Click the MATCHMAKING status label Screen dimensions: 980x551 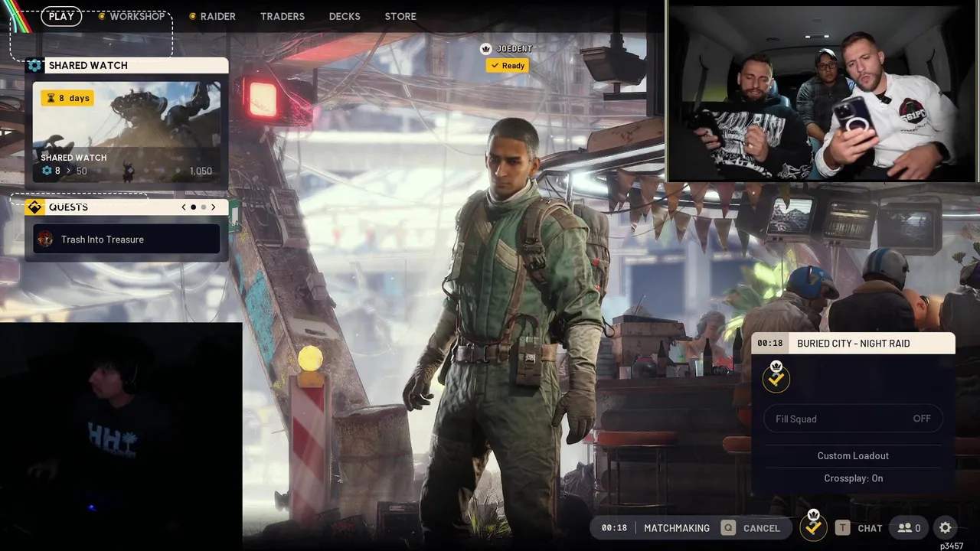coord(677,528)
